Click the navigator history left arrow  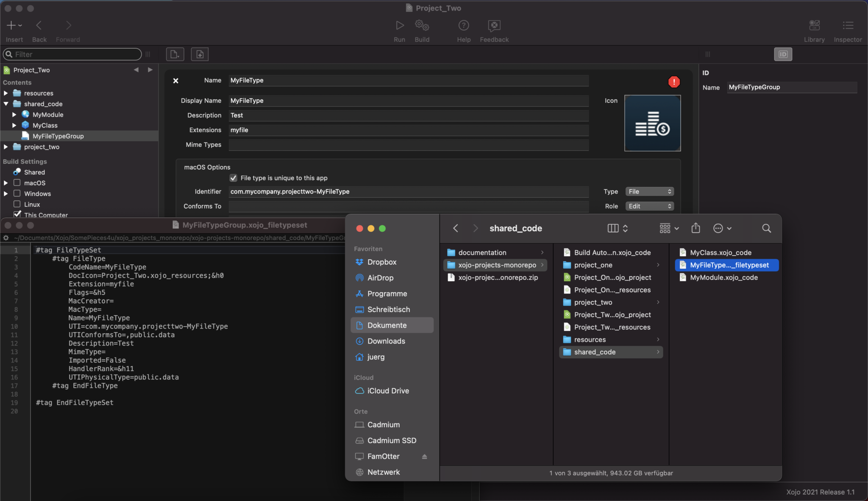136,70
